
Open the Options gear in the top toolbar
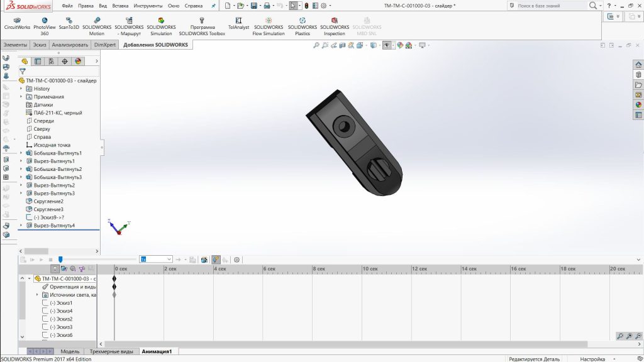pos(324,6)
